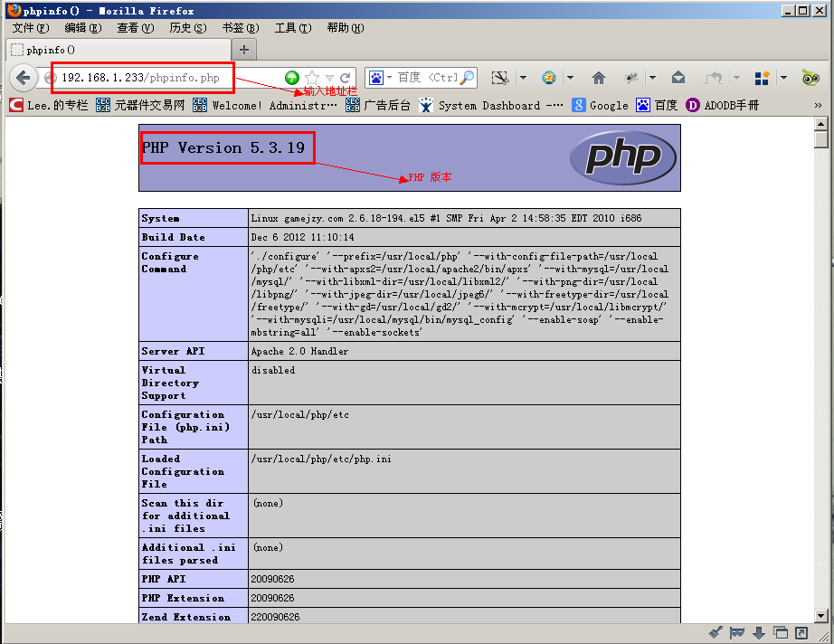This screenshot has height=644, width=834.
Task: Expand the dropdown next to the globe icon
Action: click(570, 78)
